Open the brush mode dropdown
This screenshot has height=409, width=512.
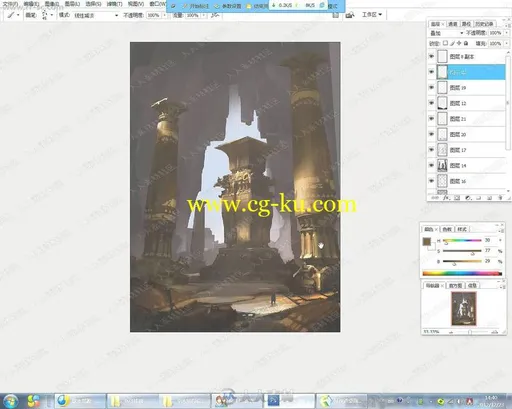click(x=95, y=15)
